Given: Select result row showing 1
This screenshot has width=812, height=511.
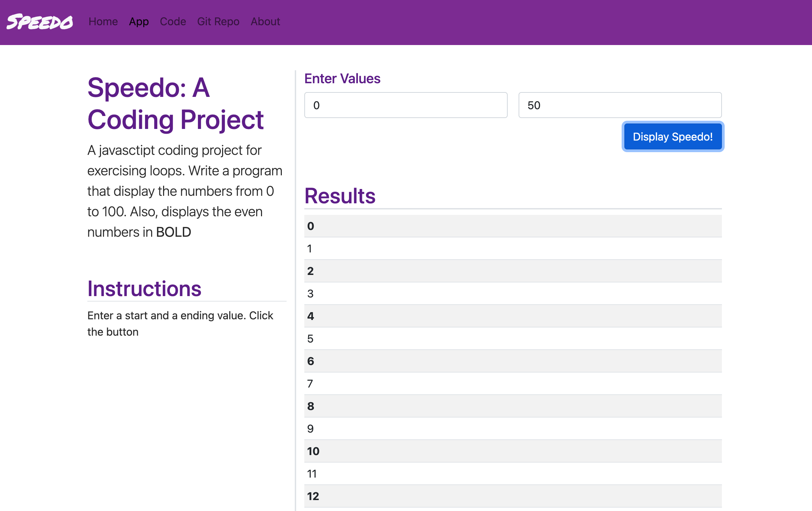Looking at the screenshot, I should pyautogui.click(x=513, y=248).
